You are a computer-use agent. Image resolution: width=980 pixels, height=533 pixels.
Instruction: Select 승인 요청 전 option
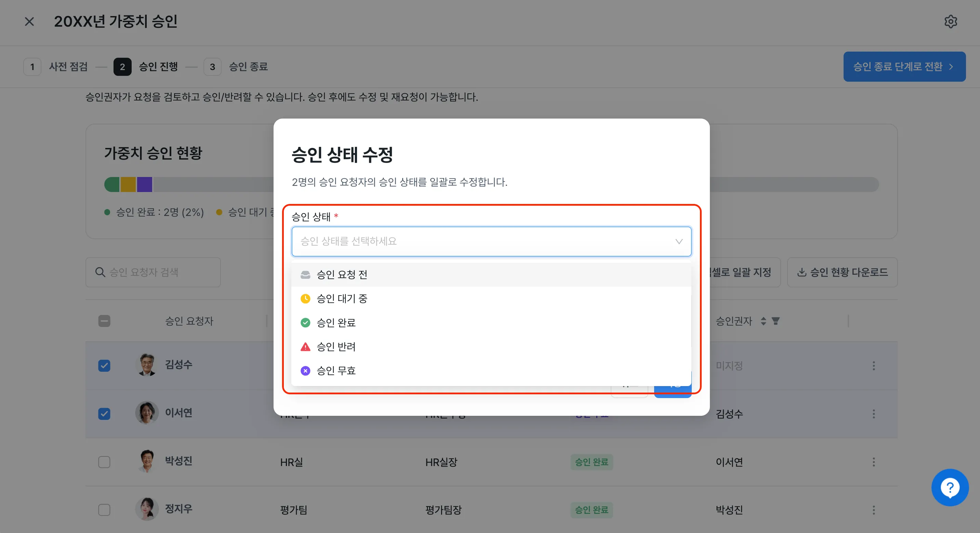tap(491, 274)
